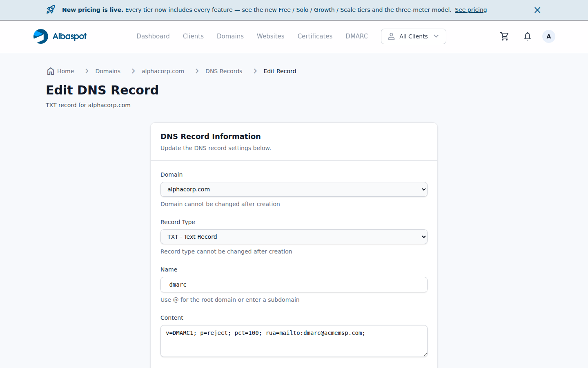Grab the Content textarea resize handle
This screenshot has height=368, width=588.
425,354
